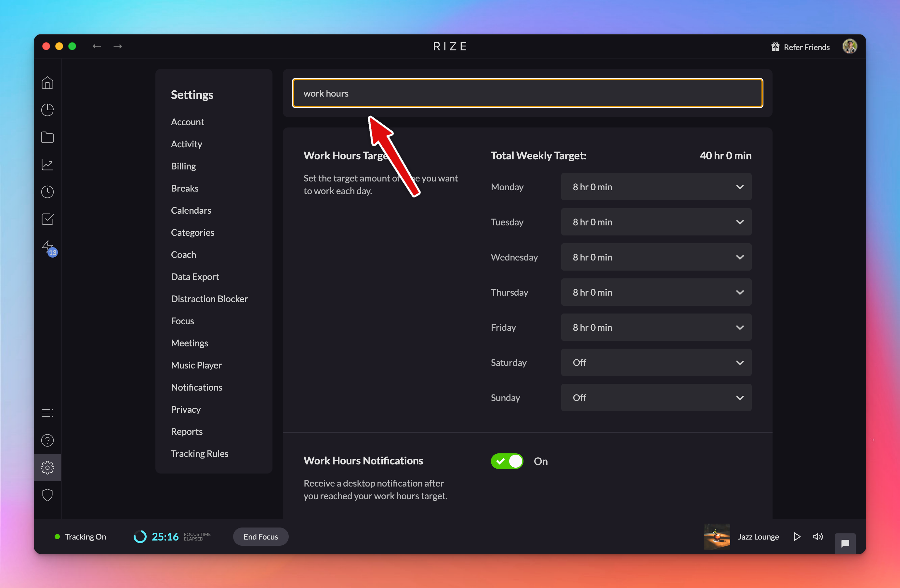The width and height of the screenshot is (900, 588).
Task: Click the Jazz Lounge station name
Action: pyautogui.click(x=758, y=537)
